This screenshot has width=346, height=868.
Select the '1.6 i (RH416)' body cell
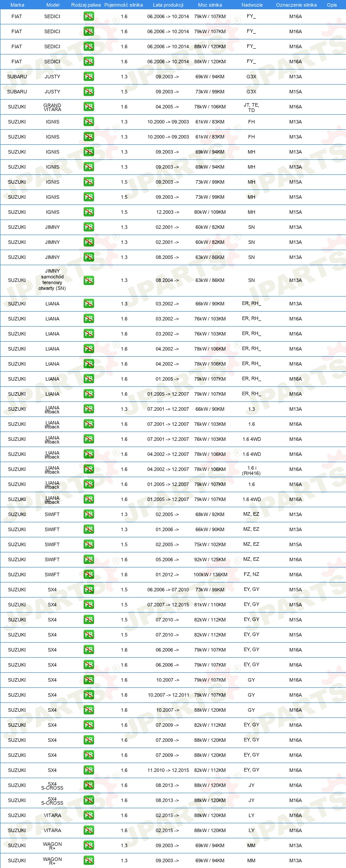tap(251, 470)
